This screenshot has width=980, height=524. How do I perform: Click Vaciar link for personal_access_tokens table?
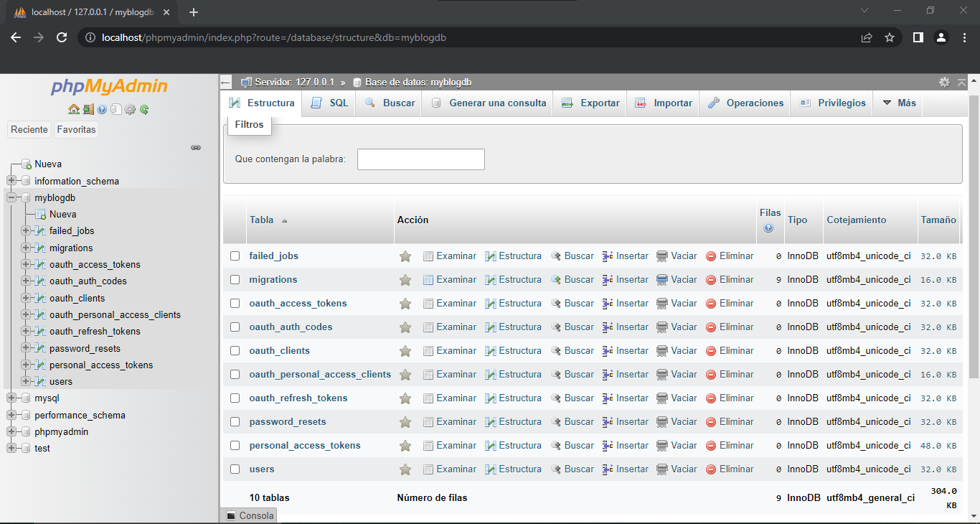677,446
